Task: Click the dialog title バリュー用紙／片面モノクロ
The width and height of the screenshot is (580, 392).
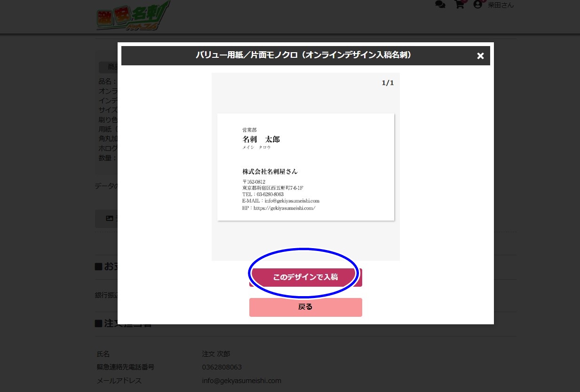Action: [304, 55]
